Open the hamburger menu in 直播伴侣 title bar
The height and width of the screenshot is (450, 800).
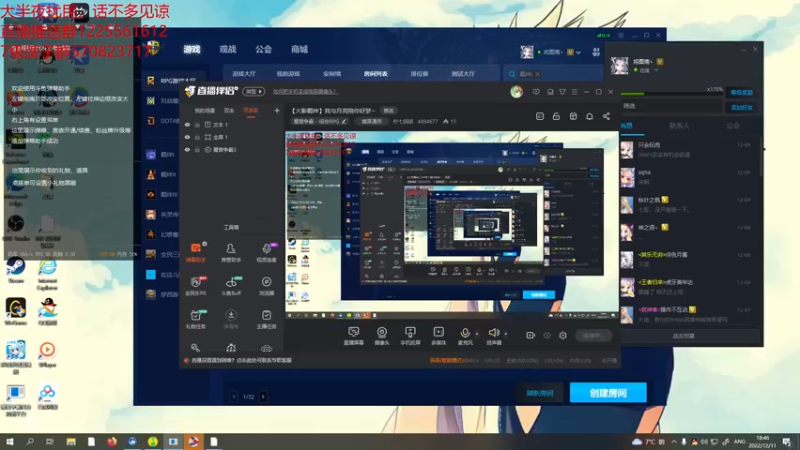tap(574, 92)
